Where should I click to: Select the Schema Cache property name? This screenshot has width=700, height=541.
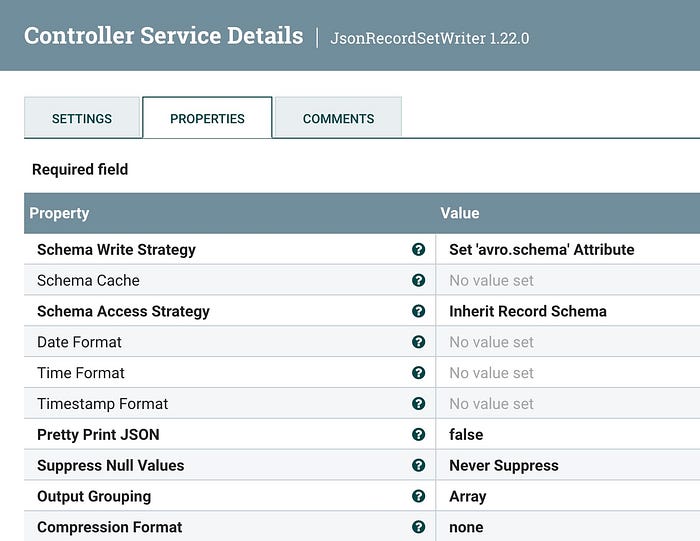tap(88, 280)
